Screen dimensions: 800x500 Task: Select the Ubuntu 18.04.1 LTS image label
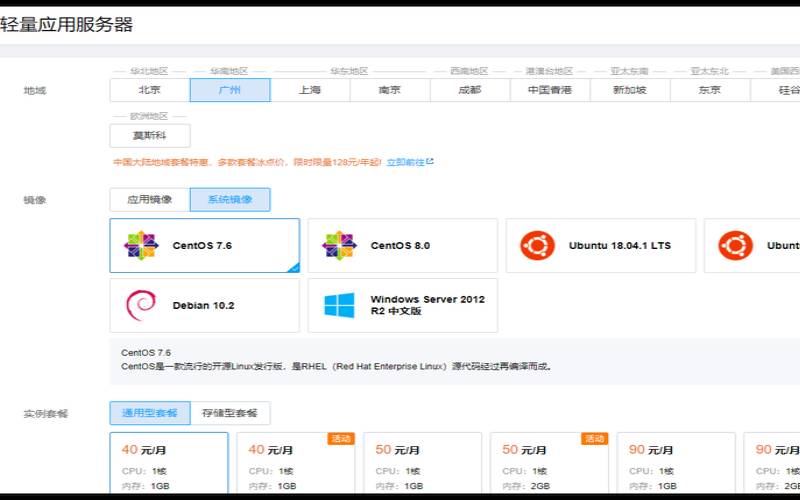pyautogui.click(x=620, y=245)
